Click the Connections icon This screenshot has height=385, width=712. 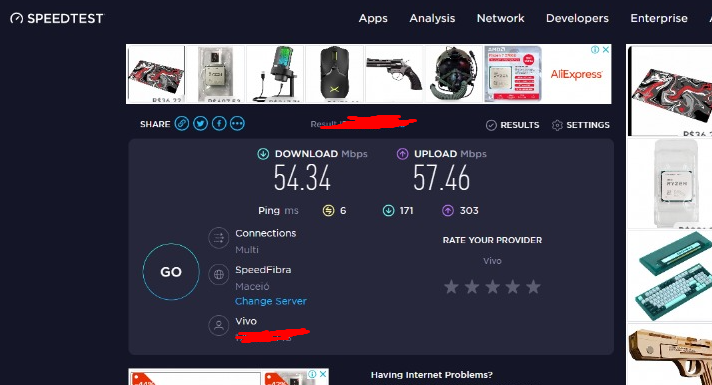(218, 237)
